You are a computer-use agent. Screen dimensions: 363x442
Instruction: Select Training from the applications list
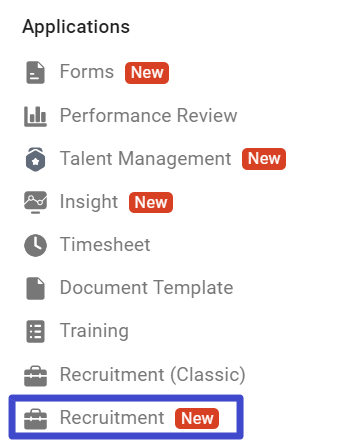pos(94,331)
